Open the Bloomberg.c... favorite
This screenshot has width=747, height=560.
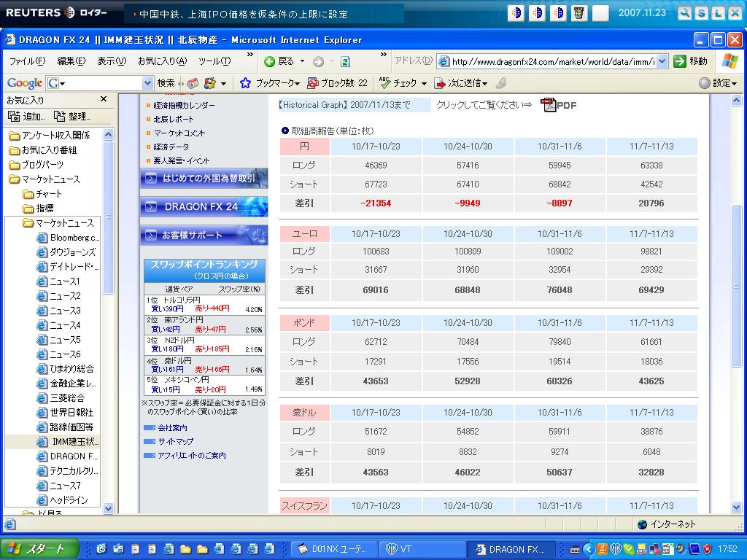68,237
